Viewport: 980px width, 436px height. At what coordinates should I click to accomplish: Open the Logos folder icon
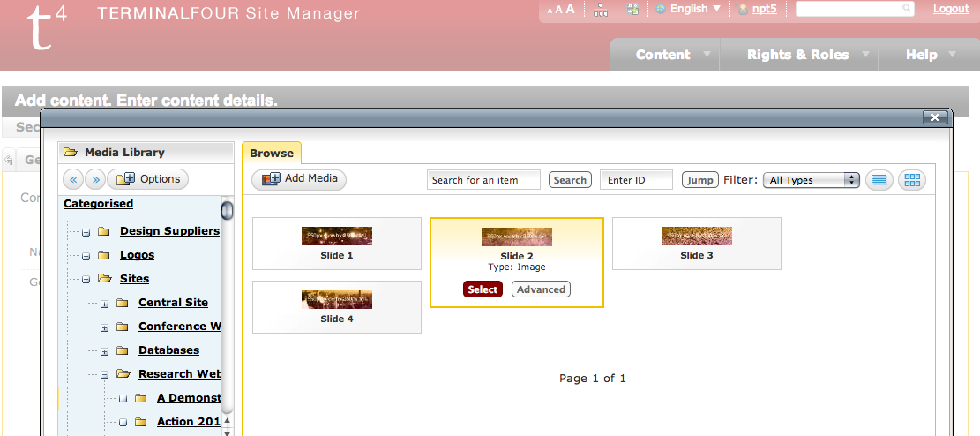(x=104, y=255)
